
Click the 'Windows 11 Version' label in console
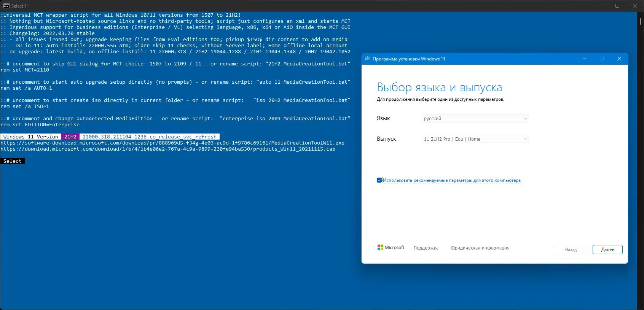pos(31,137)
